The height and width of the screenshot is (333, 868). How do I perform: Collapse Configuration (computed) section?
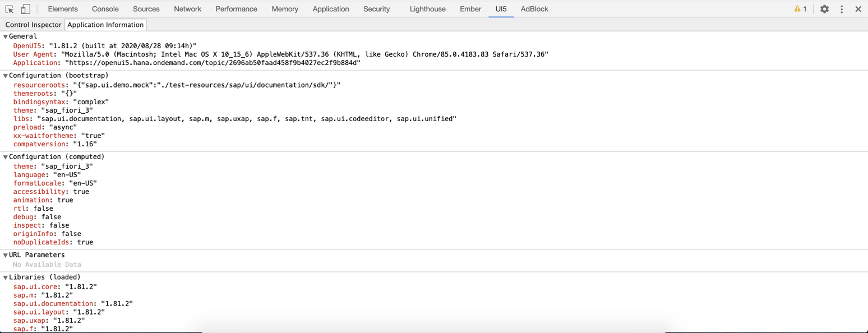click(x=5, y=156)
